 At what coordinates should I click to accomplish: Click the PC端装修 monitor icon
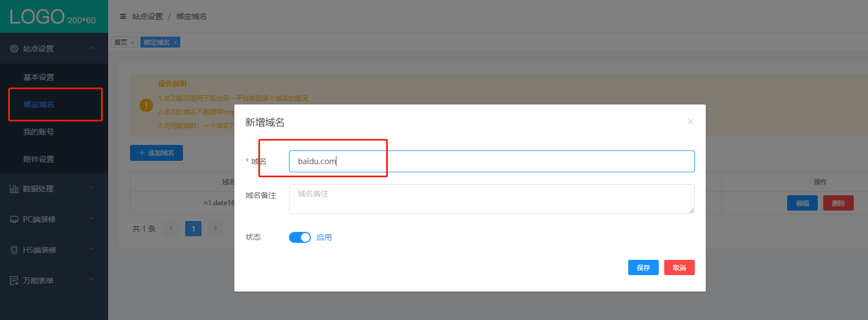click(x=14, y=219)
